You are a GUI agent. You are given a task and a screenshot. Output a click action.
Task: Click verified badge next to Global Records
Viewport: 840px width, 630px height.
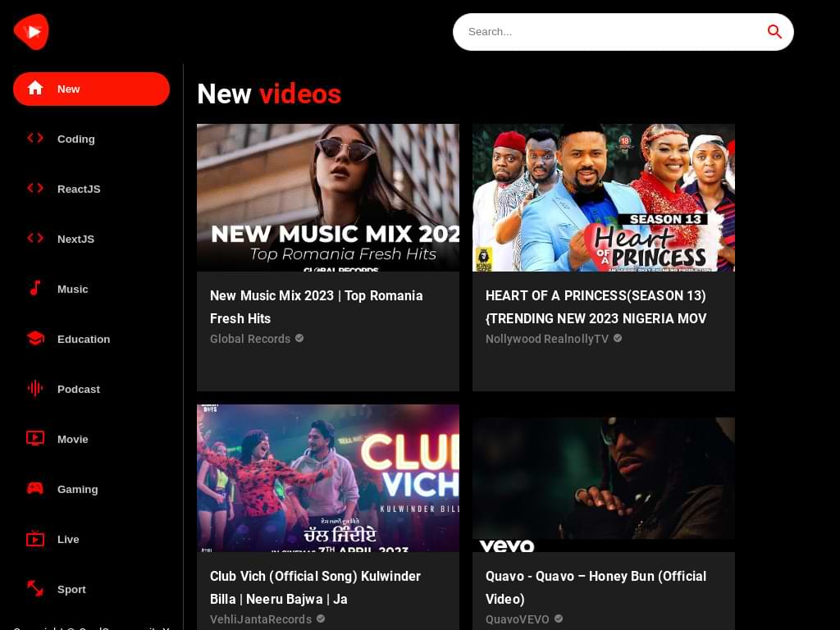299,338
